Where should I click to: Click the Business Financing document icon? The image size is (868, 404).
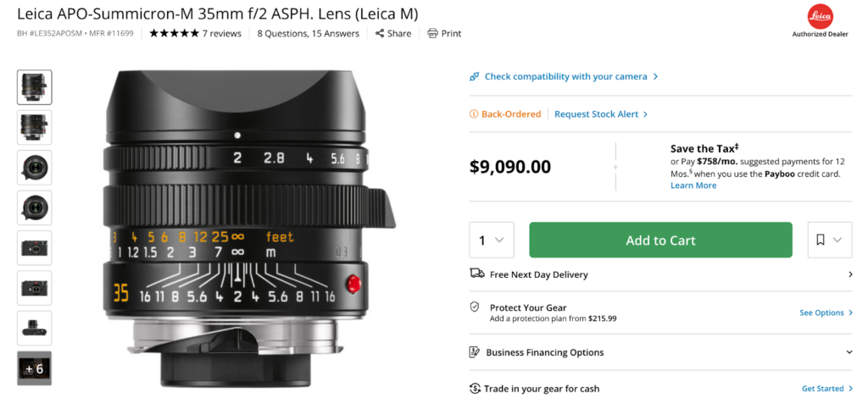[x=476, y=352]
